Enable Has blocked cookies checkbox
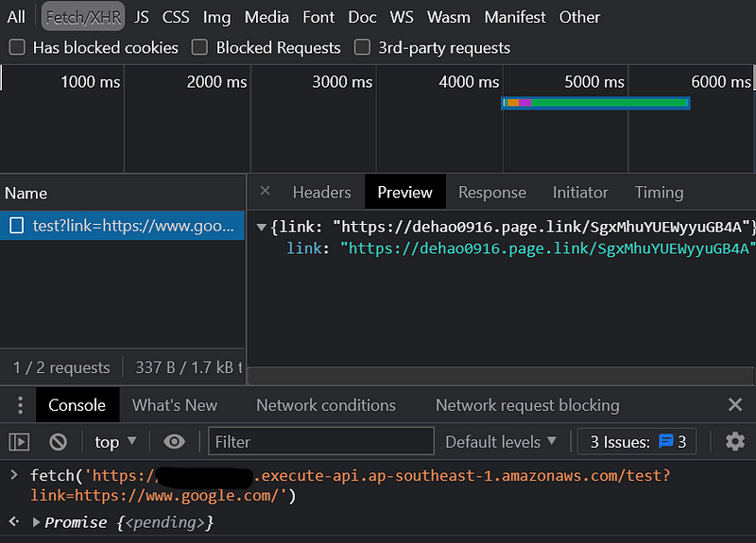Viewport: 756px width, 543px height. click(17, 48)
